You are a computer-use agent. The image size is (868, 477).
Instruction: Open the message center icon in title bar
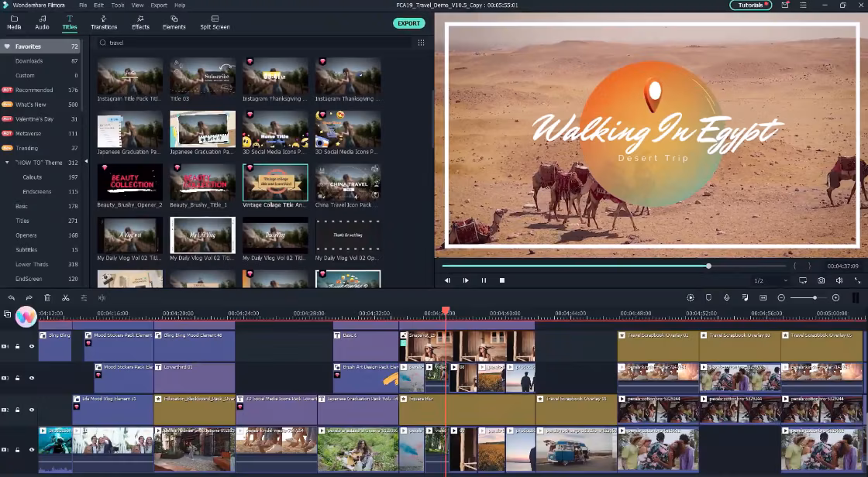coord(785,5)
